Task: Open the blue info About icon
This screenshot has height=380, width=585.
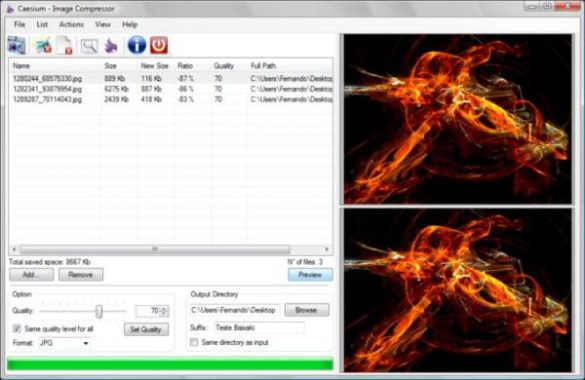Action: click(x=137, y=45)
